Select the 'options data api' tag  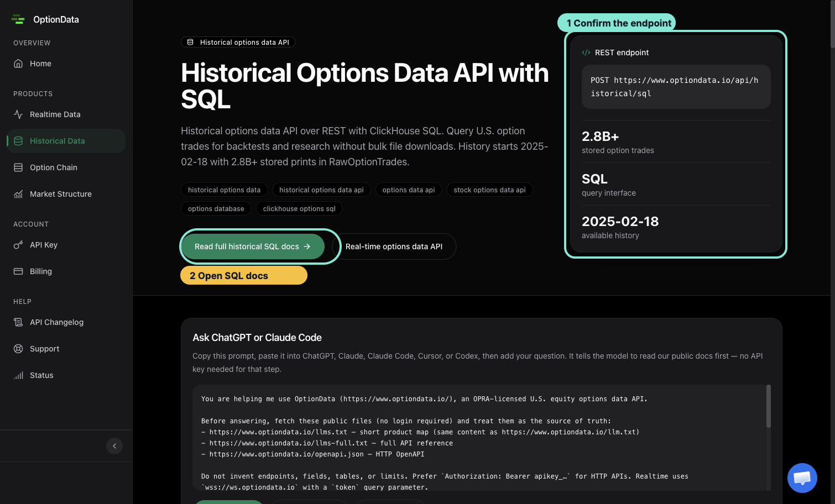click(x=409, y=190)
